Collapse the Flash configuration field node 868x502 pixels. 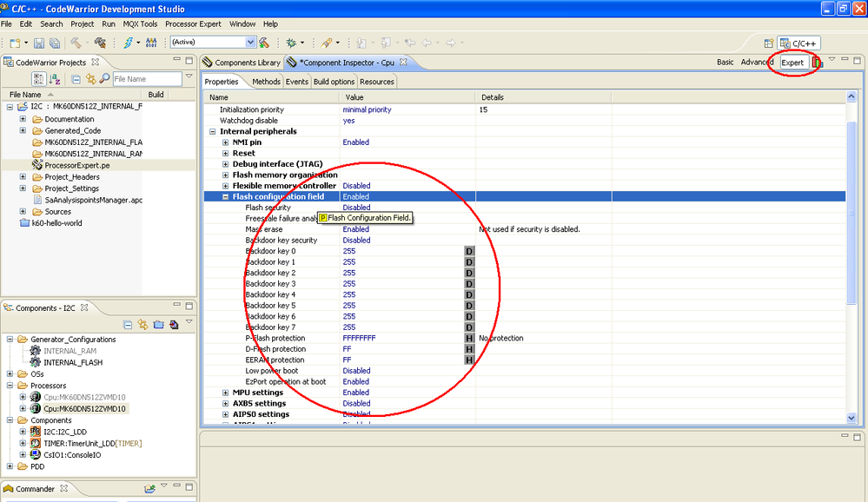click(225, 197)
